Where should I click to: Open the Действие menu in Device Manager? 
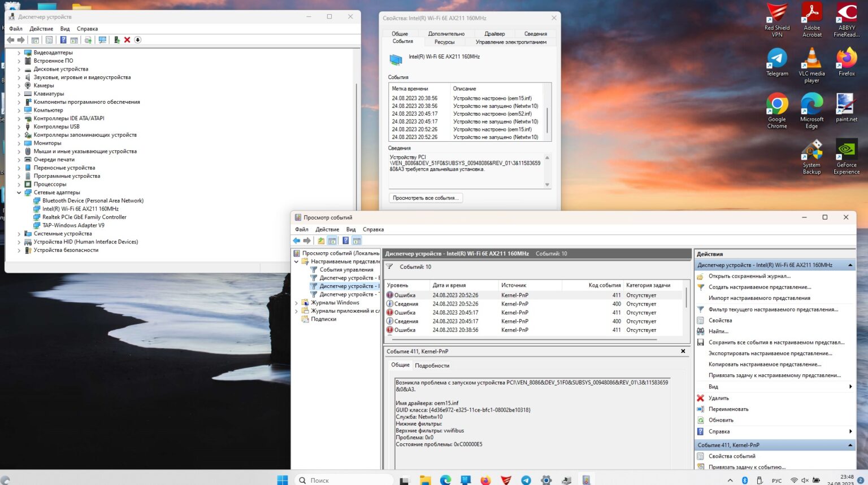tap(41, 29)
